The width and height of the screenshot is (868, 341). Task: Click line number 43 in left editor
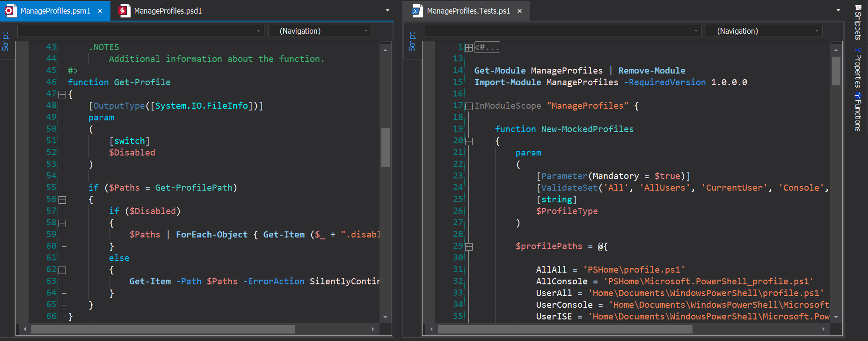point(51,47)
